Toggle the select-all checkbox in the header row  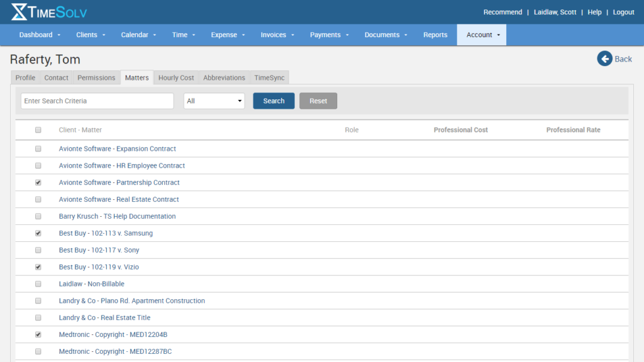38,129
